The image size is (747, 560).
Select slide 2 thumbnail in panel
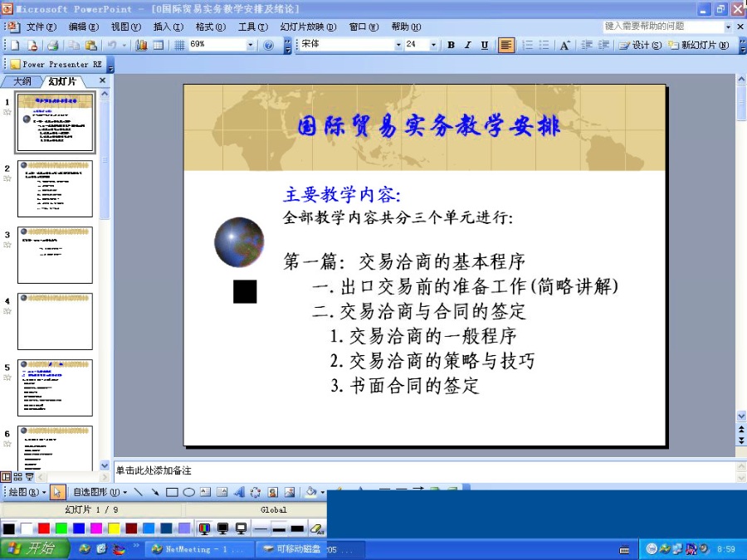[56, 188]
